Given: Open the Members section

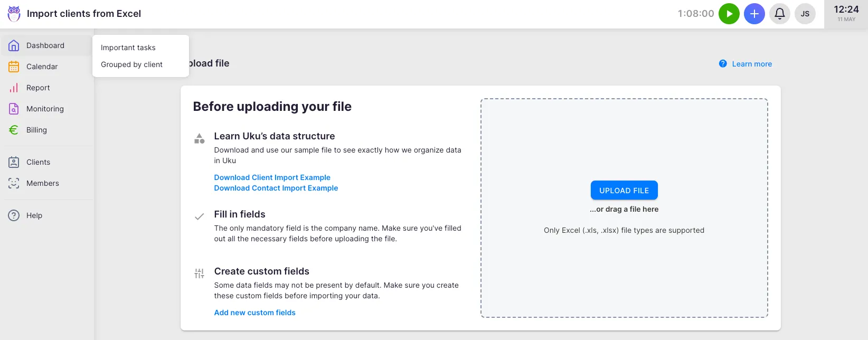Looking at the screenshot, I should pyautogui.click(x=42, y=183).
